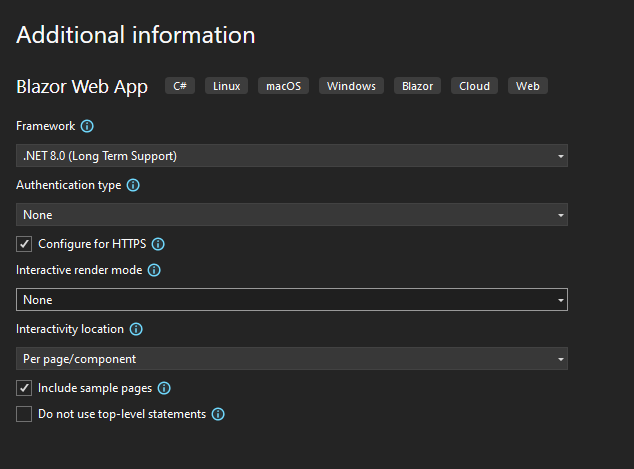Viewport: 634px width, 469px height.
Task: Click the Interactivity location label
Action: [70, 329]
